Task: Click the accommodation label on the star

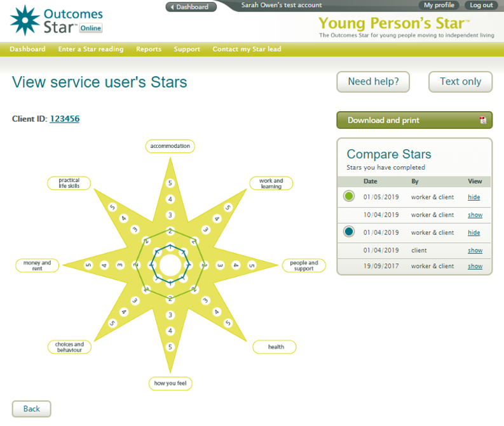Action: [x=170, y=146]
